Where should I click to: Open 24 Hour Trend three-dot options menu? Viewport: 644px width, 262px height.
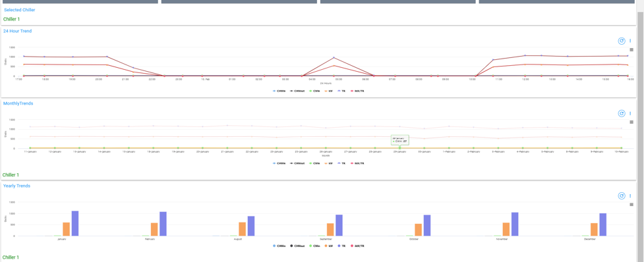click(630, 41)
